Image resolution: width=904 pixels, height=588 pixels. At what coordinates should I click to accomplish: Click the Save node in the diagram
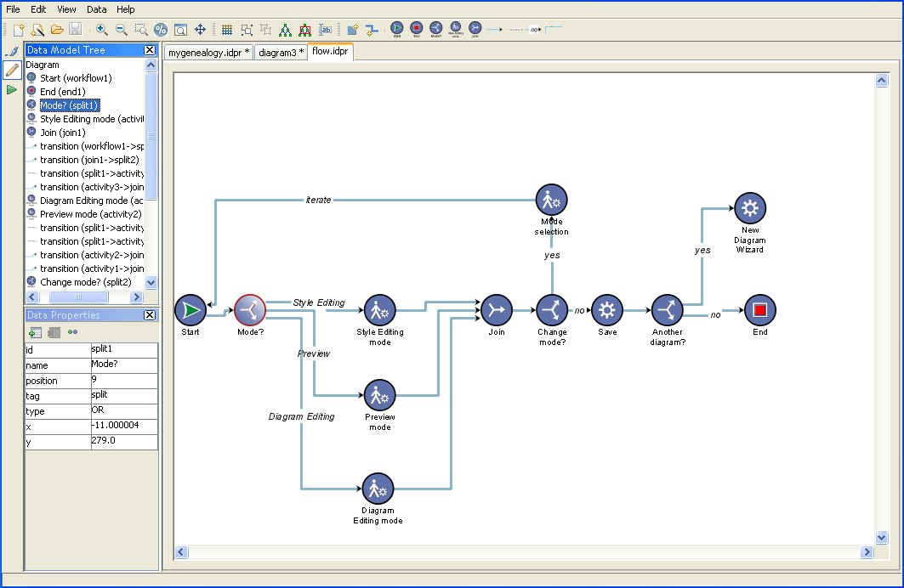point(606,310)
